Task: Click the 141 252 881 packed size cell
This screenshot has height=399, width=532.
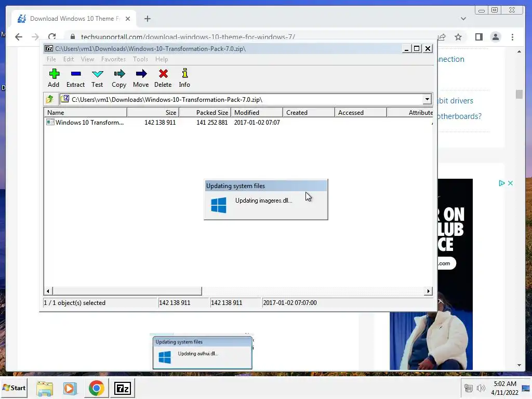Action: 212,123
